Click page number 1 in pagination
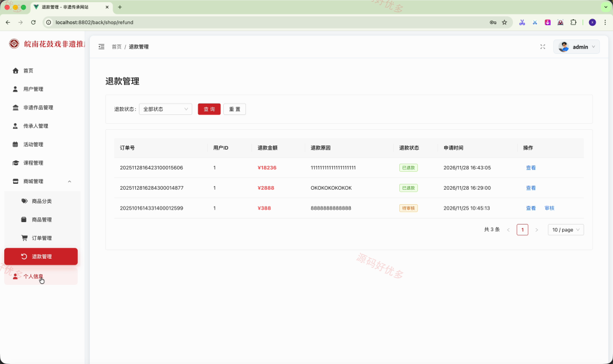This screenshot has width=613, height=364. [522, 230]
